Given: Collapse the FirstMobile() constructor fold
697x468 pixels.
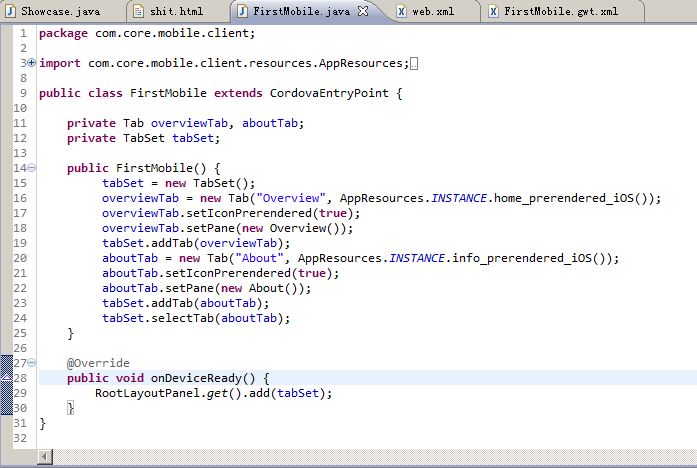Looking at the screenshot, I should pyautogui.click(x=32, y=168).
